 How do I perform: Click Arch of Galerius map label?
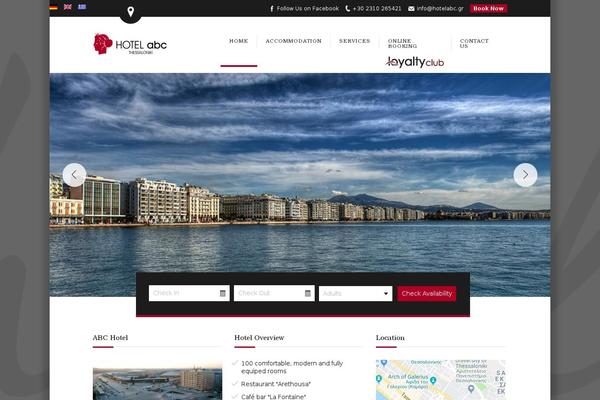coord(408,377)
